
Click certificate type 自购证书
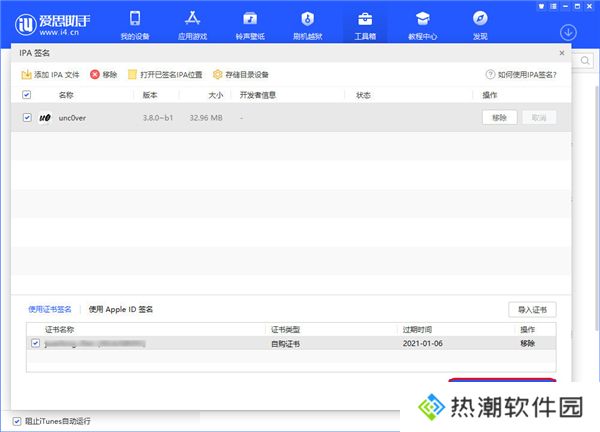[285, 344]
